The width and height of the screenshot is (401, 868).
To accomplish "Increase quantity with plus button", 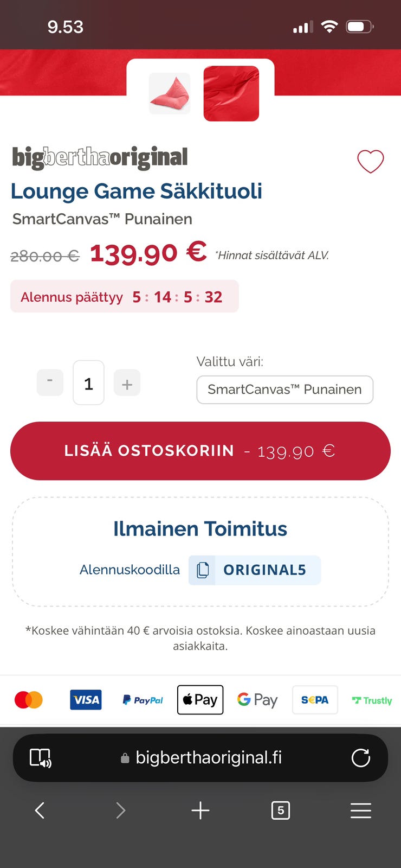I will pyautogui.click(x=127, y=384).
